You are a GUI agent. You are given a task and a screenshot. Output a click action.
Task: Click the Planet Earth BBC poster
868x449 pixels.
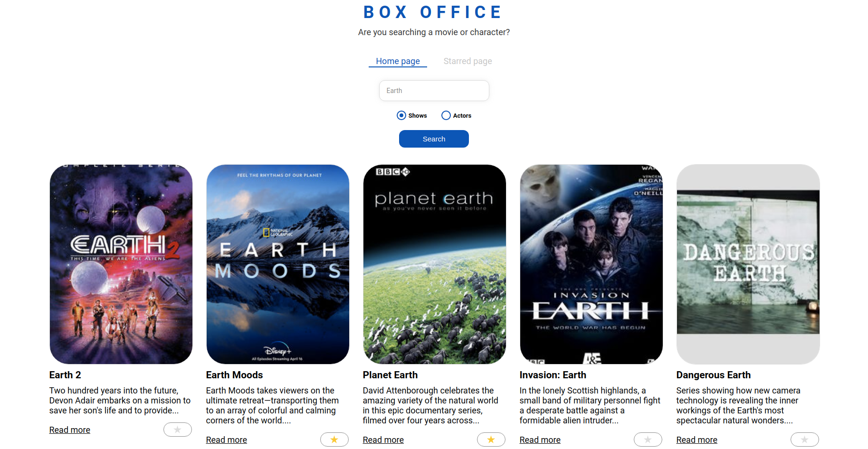click(435, 264)
